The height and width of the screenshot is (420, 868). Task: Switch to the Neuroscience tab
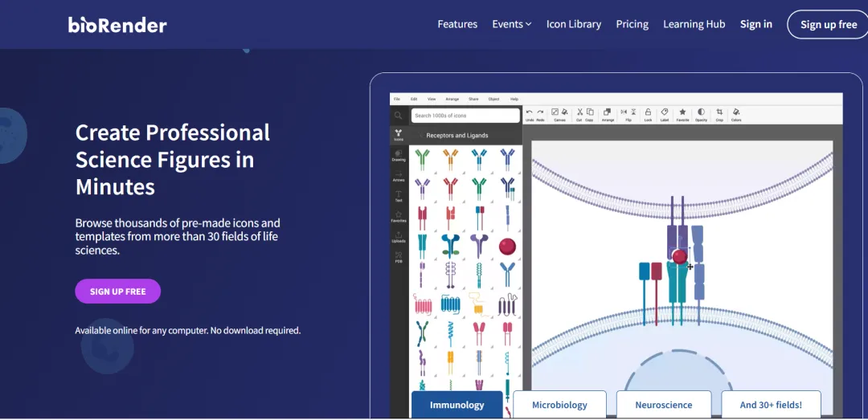tap(664, 405)
